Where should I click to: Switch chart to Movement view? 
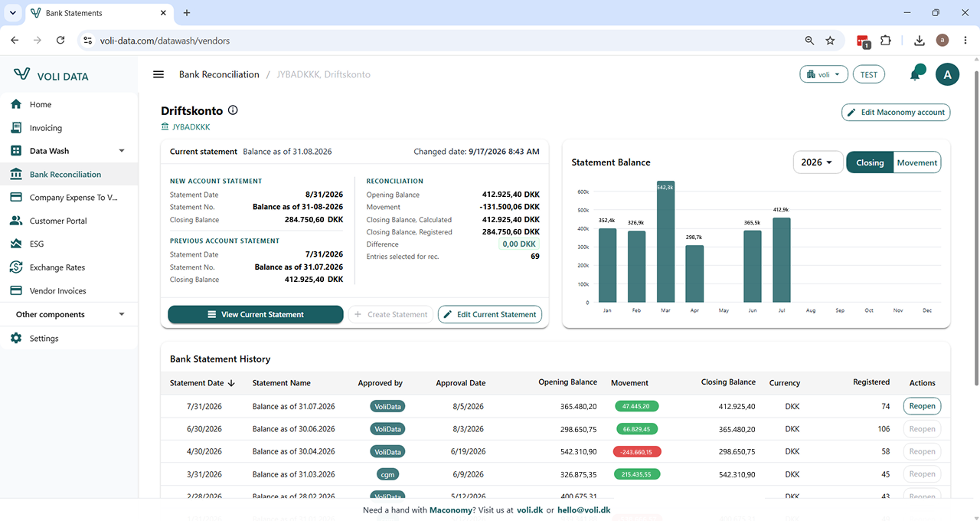pos(917,162)
